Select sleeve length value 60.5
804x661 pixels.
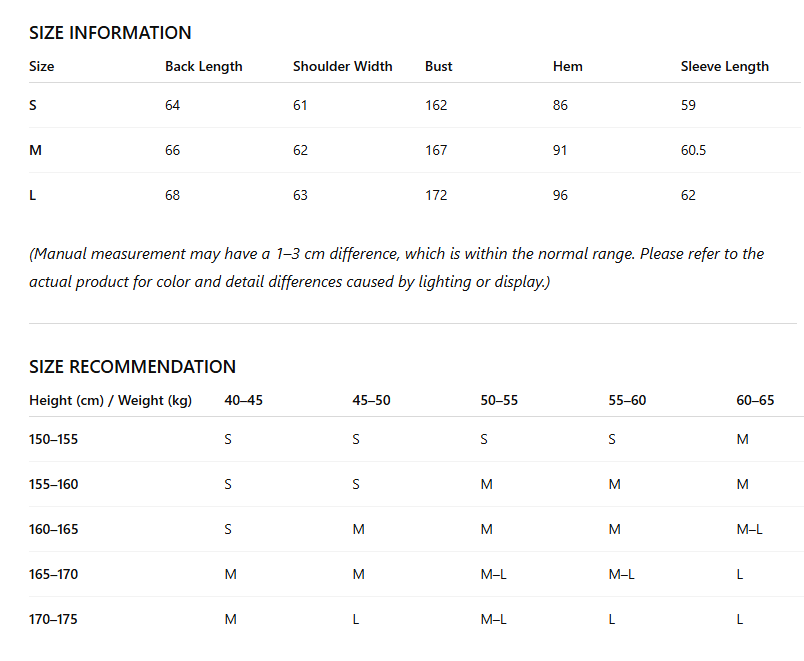tap(693, 150)
